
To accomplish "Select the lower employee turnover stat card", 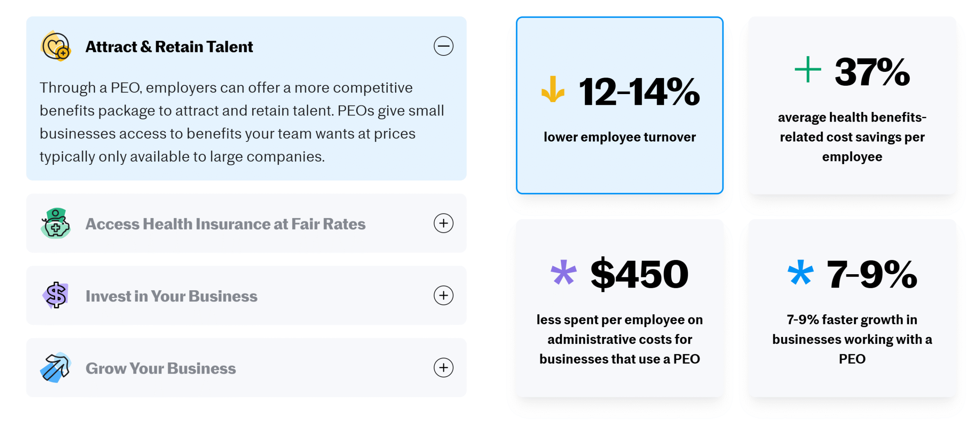I will click(619, 105).
